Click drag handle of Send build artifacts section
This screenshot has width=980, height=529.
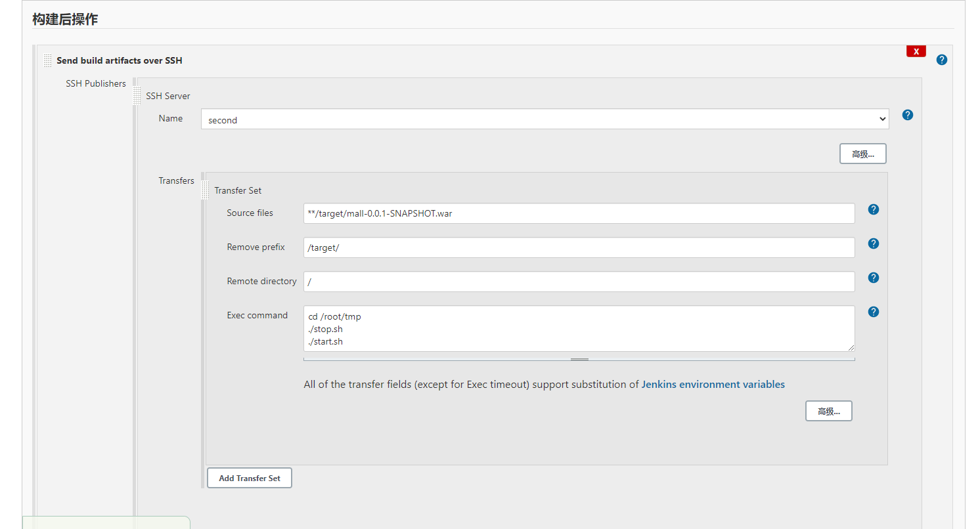pos(48,60)
